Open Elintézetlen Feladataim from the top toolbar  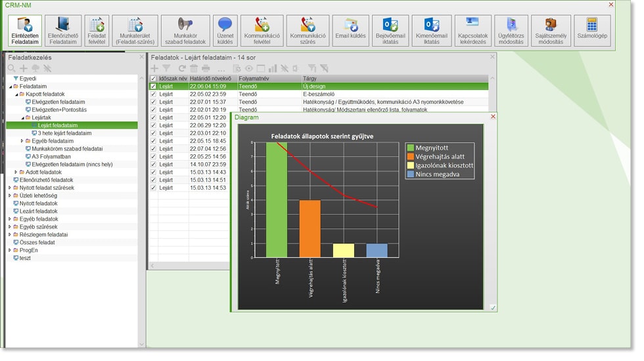[x=25, y=31]
